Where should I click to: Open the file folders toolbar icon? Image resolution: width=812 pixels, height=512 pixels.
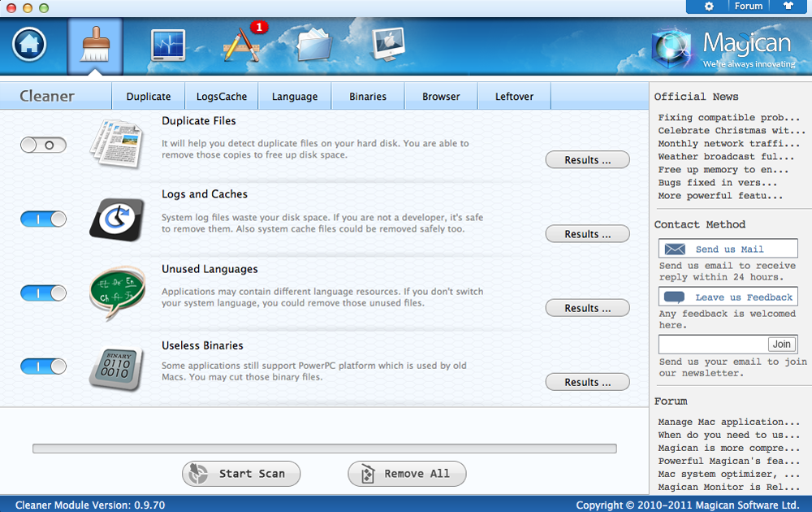click(314, 45)
